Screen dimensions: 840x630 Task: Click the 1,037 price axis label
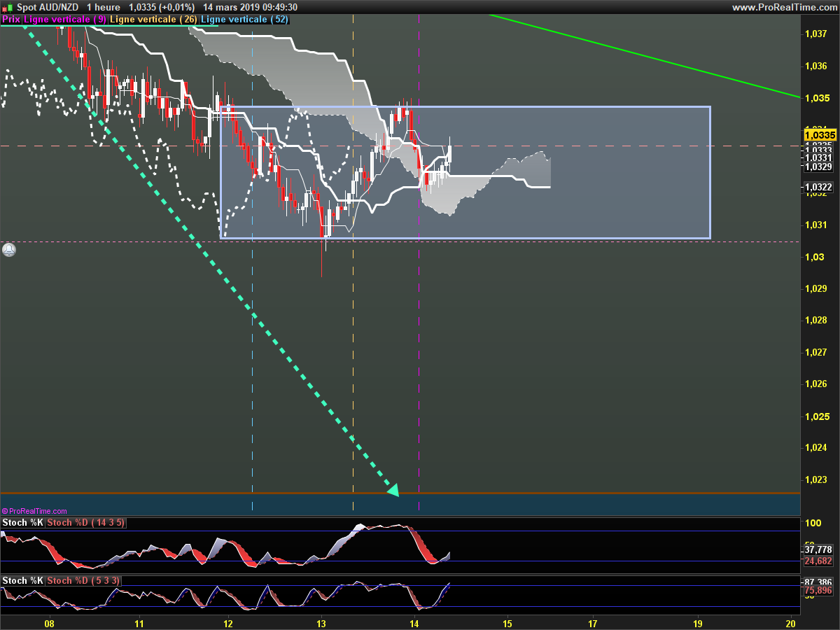(x=817, y=34)
